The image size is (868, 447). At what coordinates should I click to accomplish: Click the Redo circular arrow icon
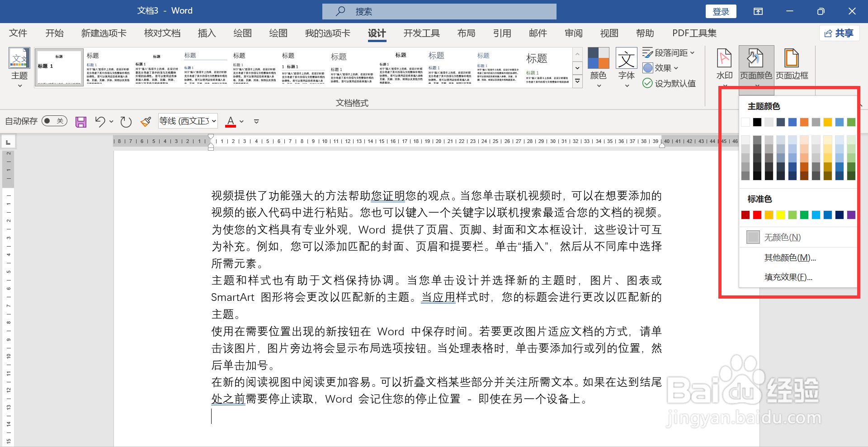click(x=126, y=121)
